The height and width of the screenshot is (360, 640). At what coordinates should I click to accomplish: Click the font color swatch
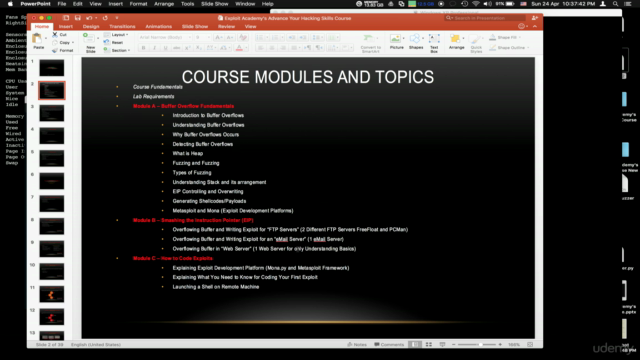point(239,48)
